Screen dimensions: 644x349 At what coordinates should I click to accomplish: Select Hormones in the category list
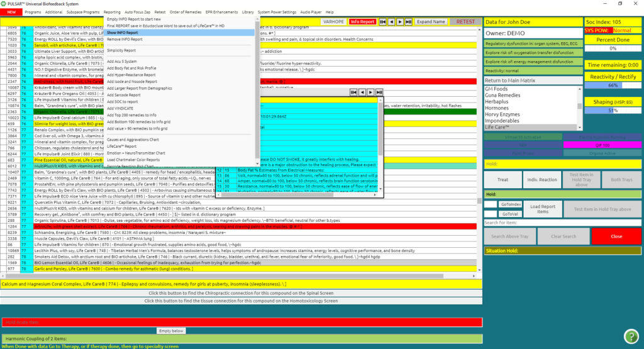496,108
